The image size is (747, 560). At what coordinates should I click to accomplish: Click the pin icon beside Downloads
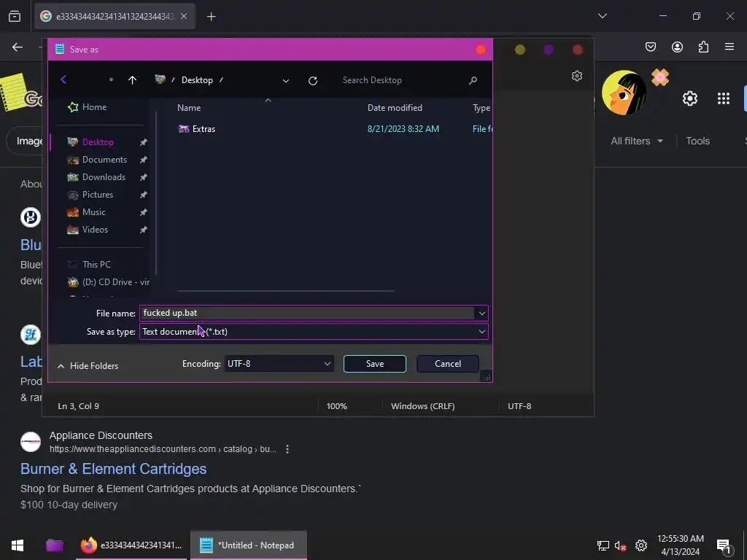pyautogui.click(x=144, y=177)
